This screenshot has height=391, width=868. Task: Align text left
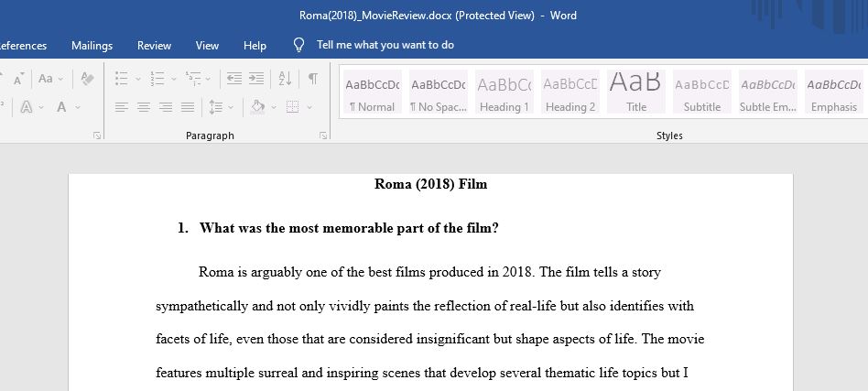(x=121, y=107)
